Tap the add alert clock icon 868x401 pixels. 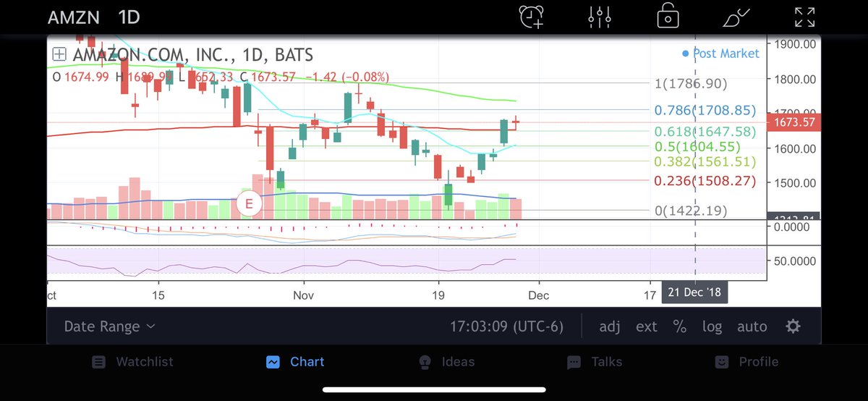531,16
